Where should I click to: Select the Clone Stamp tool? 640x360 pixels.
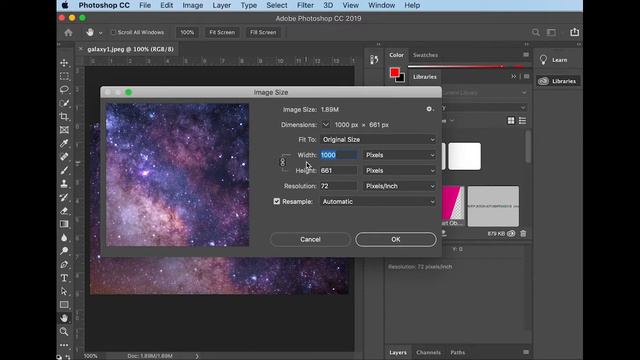click(x=64, y=184)
